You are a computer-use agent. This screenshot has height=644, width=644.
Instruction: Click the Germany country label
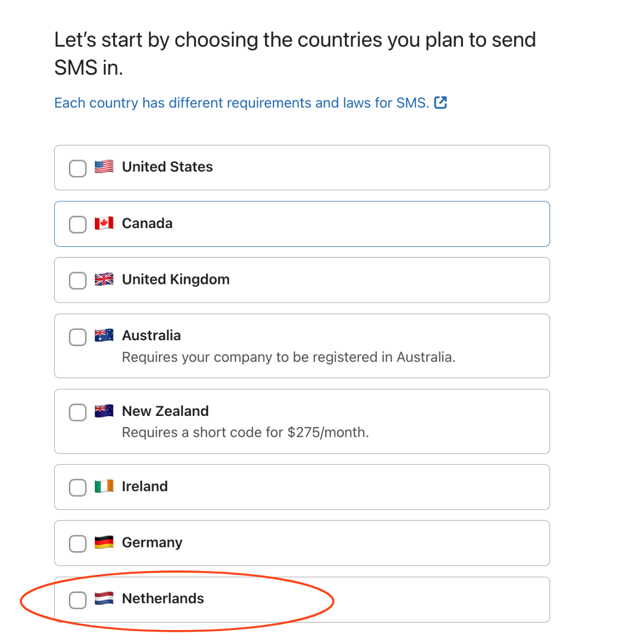click(x=152, y=543)
